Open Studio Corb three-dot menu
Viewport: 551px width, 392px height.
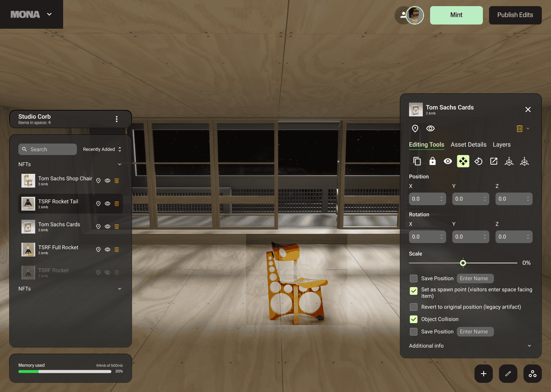pyautogui.click(x=117, y=119)
